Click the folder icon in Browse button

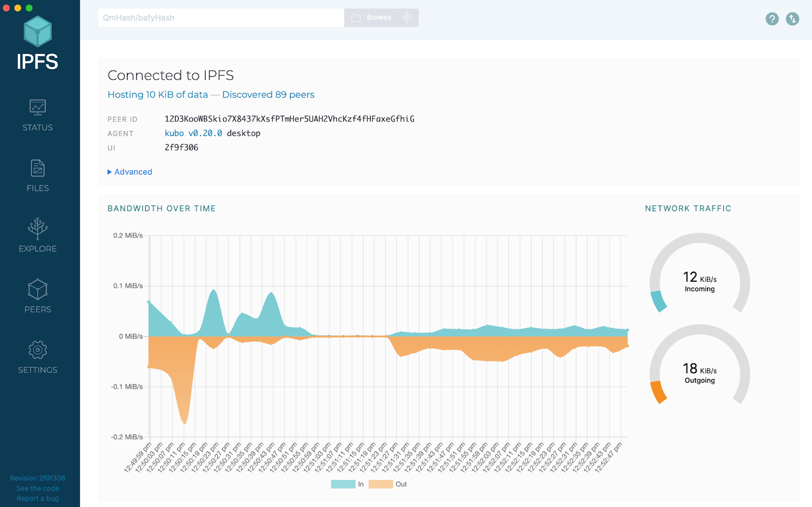(x=356, y=18)
